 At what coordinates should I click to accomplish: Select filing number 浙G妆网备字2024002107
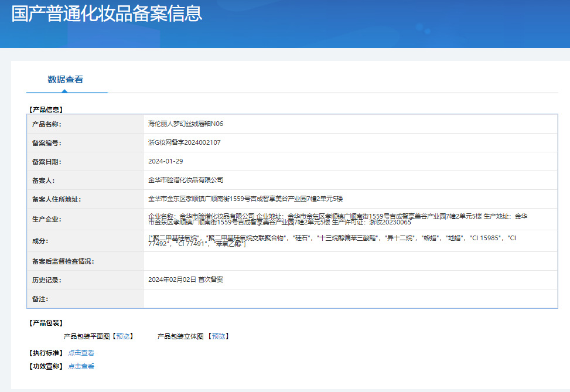click(x=185, y=142)
